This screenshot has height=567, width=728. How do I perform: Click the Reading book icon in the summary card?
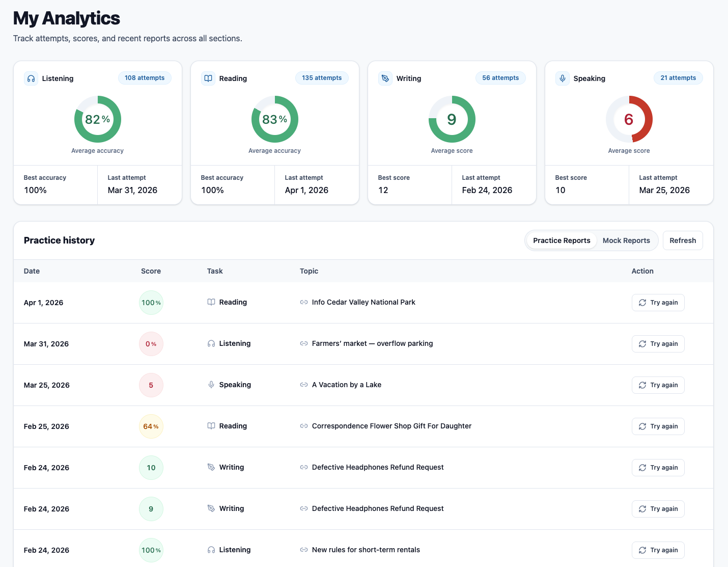[208, 78]
